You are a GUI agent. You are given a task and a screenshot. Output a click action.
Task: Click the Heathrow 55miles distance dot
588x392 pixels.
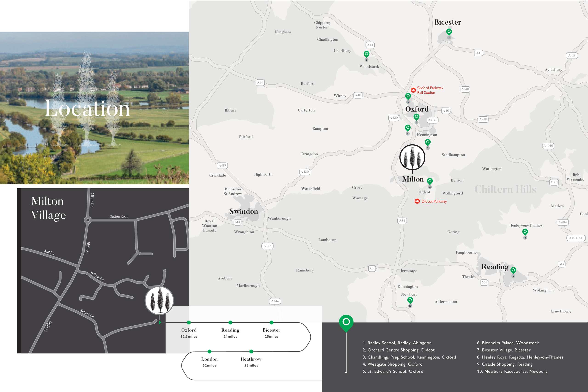pyautogui.click(x=251, y=352)
